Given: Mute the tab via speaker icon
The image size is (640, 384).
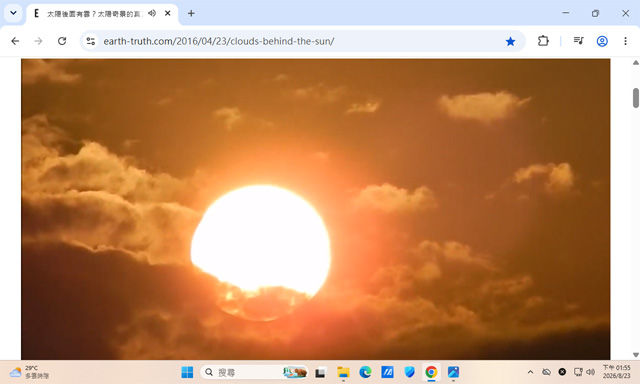Looking at the screenshot, I should point(152,13).
